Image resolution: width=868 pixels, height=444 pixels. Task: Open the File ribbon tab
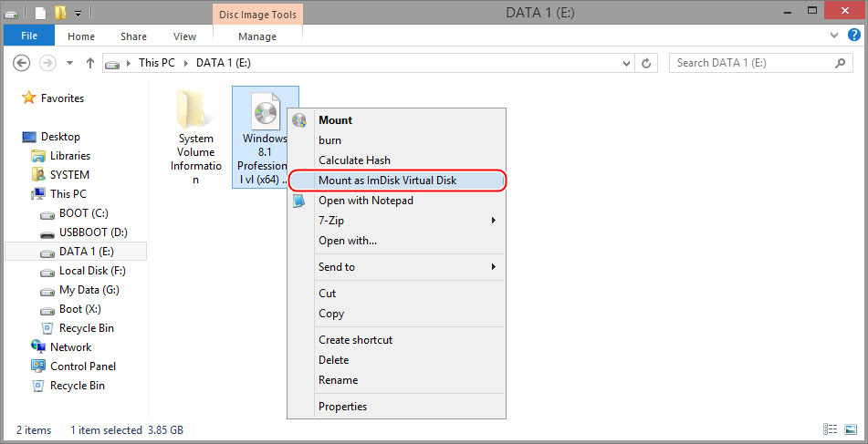tap(29, 36)
